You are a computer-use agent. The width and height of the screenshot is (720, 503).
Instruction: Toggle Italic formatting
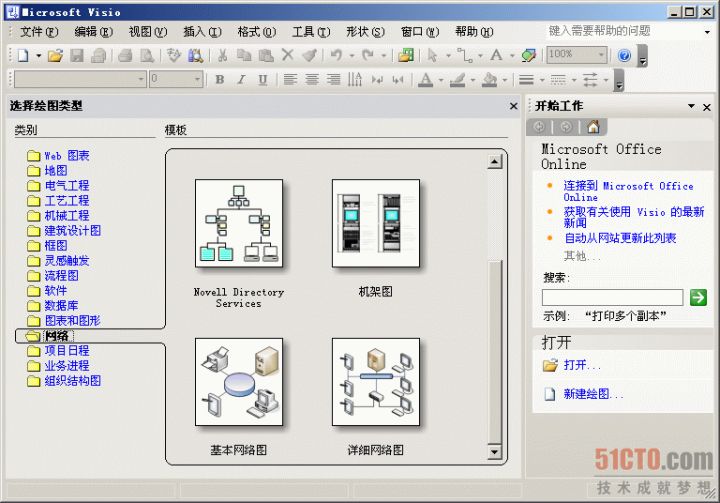[x=241, y=79]
